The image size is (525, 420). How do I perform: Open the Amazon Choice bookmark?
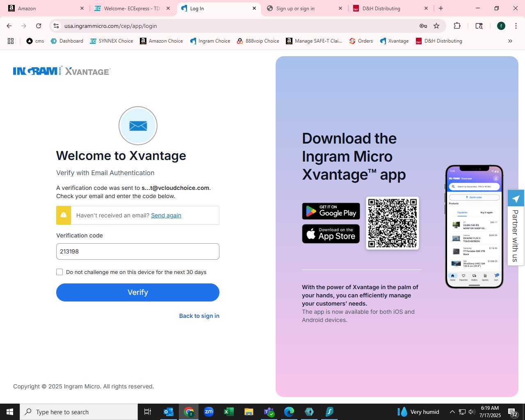click(162, 41)
